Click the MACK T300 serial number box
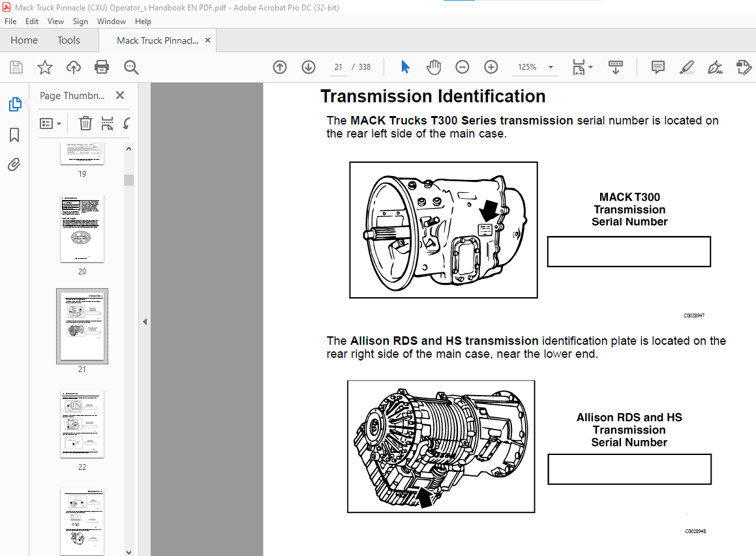 (629, 252)
